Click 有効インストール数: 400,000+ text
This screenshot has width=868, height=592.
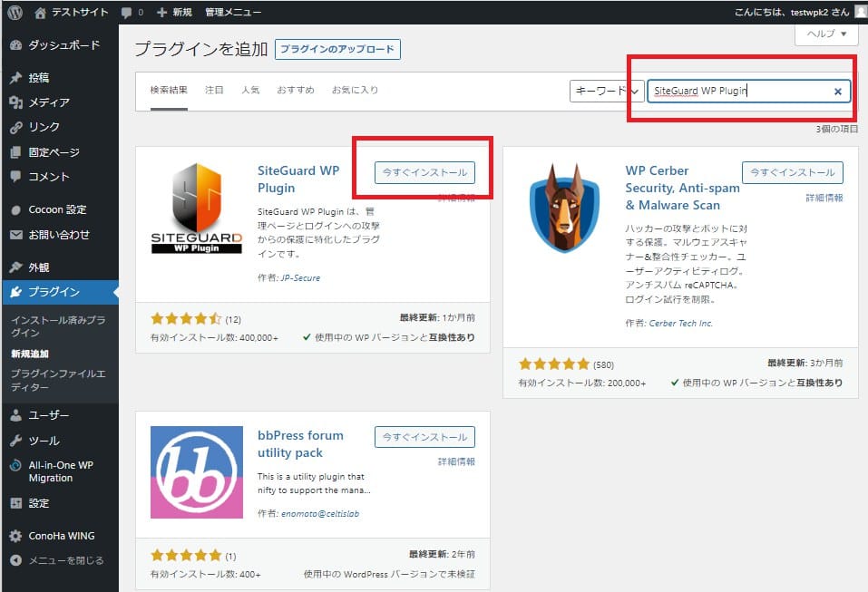(x=214, y=337)
